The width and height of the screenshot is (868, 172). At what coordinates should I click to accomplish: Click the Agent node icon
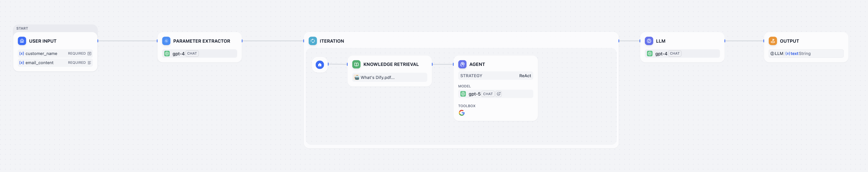tap(462, 64)
